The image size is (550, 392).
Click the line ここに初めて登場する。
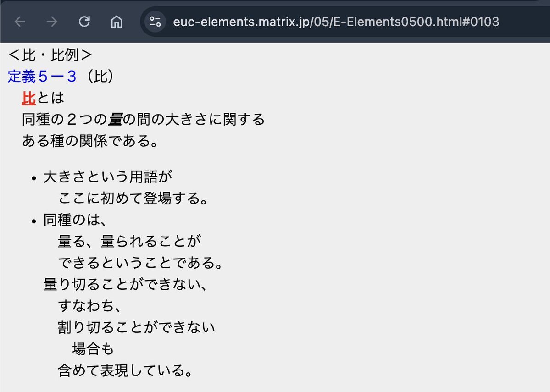click(x=133, y=199)
